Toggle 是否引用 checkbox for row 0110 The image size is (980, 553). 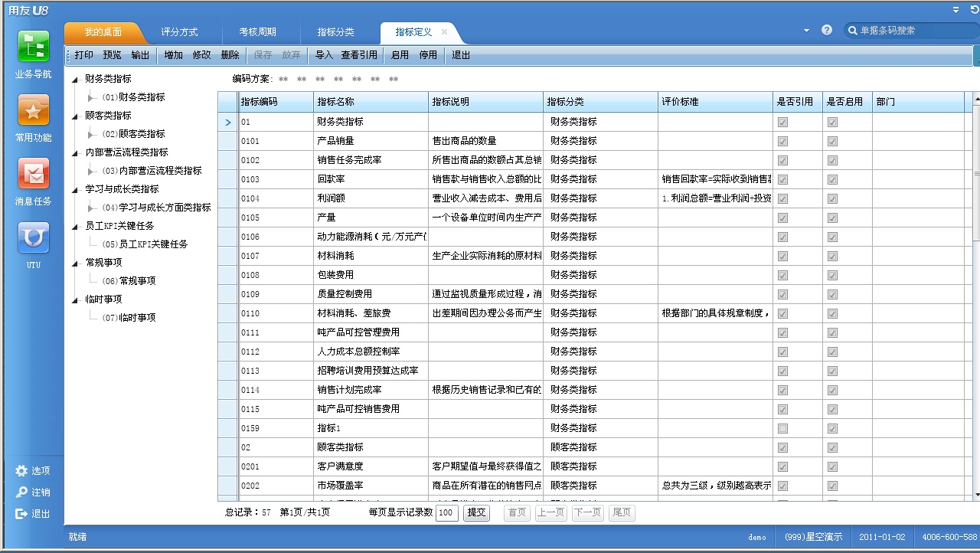click(x=782, y=313)
